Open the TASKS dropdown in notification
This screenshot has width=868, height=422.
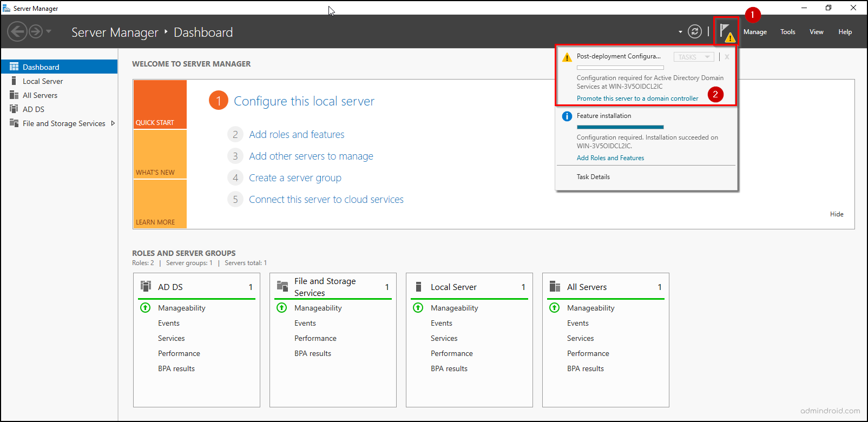tap(694, 57)
